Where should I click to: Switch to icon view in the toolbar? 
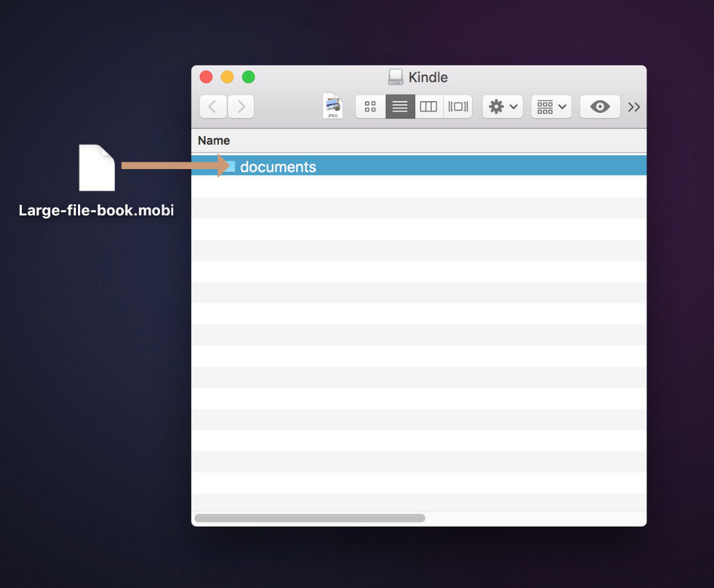click(x=370, y=106)
